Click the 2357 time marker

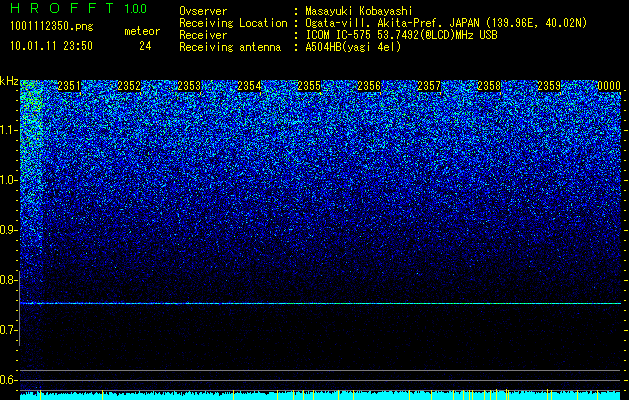429,86
